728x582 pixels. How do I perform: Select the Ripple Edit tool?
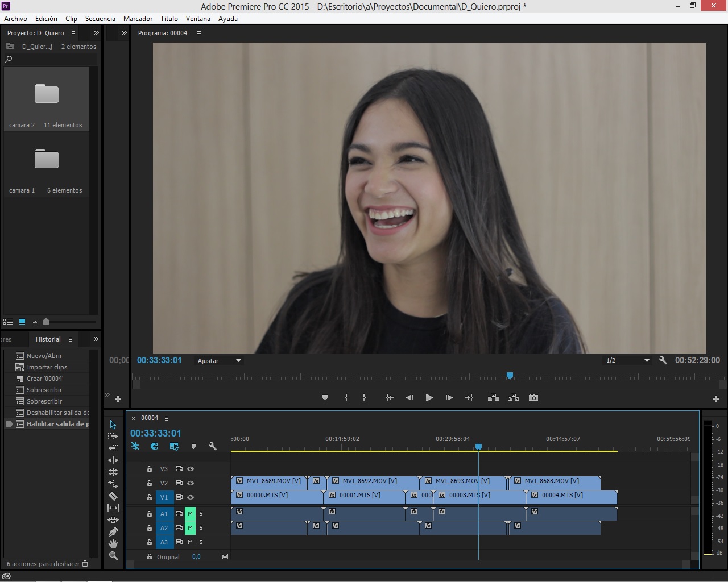tap(113, 460)
